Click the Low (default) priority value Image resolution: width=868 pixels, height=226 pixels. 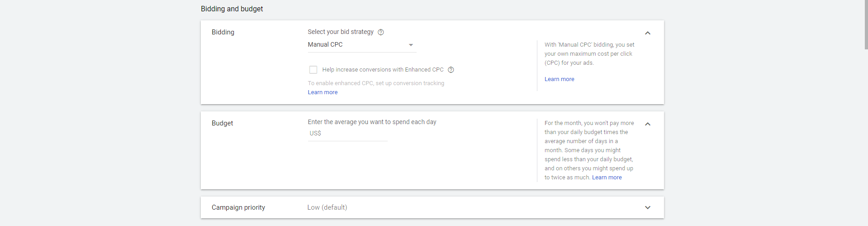(x=327, y=207)
